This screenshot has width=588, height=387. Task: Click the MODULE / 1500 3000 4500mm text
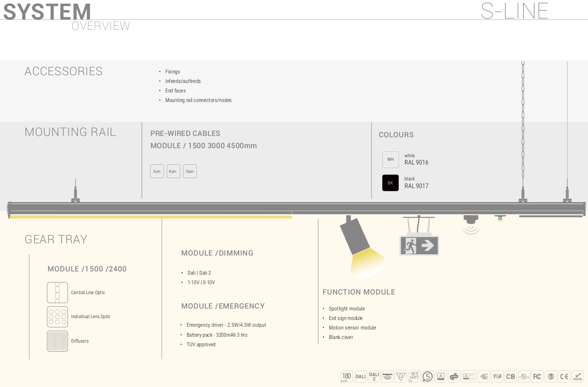pos(203,146)
